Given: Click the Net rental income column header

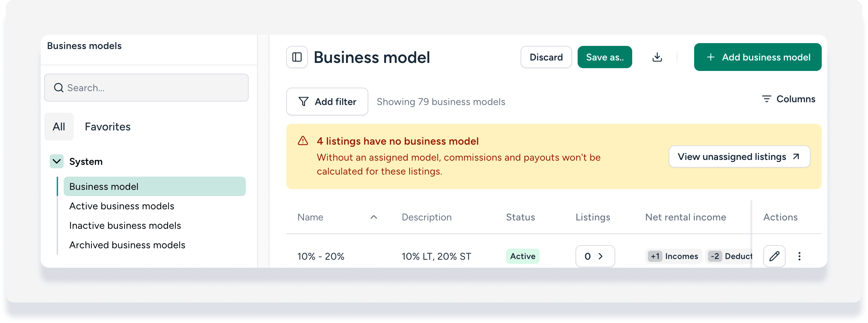Looking at the screenshot, I should point(686,217).
